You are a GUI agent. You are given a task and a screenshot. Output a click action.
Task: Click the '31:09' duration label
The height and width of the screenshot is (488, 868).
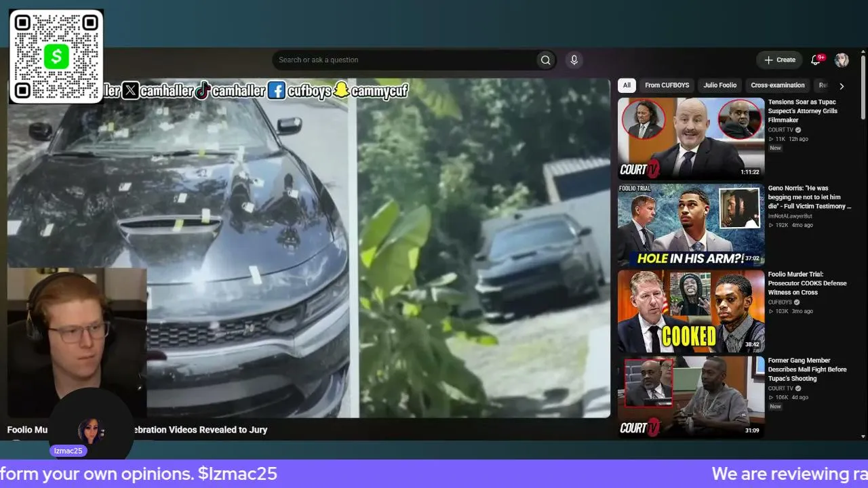752,430
